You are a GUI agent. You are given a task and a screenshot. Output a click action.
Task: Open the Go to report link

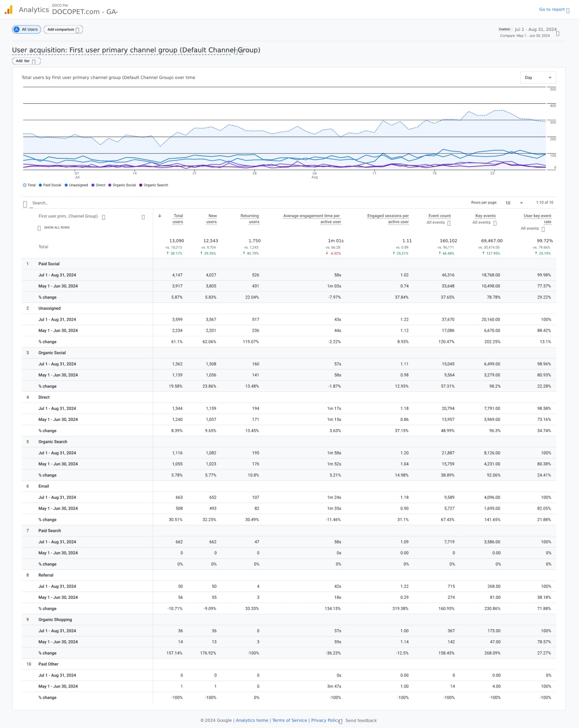[554, 10]
